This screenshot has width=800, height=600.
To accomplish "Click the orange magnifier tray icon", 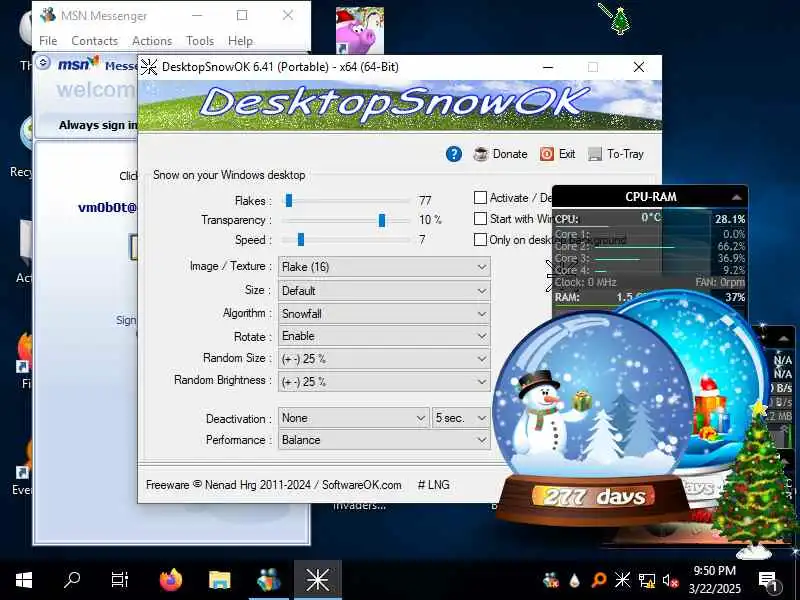I will tap(598, 580).
